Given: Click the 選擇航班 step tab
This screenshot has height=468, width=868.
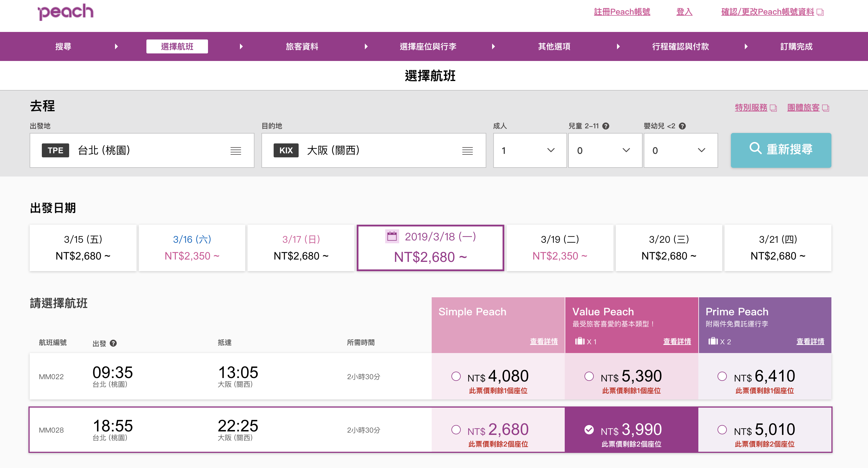Looking at the screenshot, I should pyautogui.click(x=177, y=46).
